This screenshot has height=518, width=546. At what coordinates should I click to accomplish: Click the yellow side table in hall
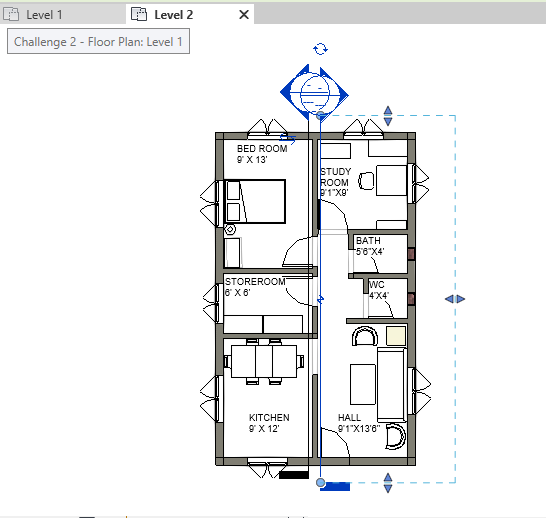(396, 336)
